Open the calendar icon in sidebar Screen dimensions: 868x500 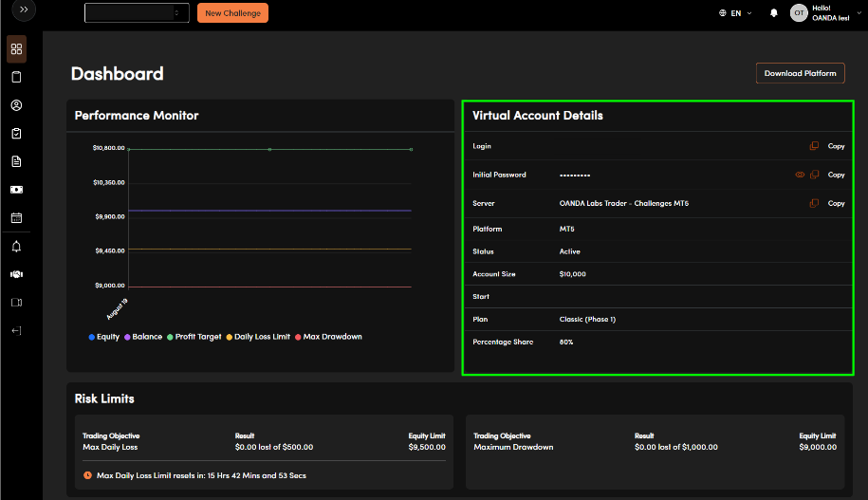click(16, 217)
